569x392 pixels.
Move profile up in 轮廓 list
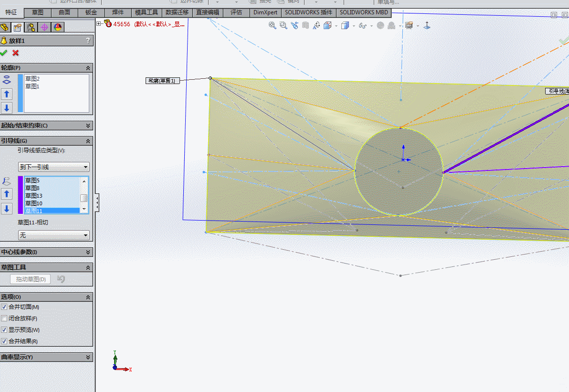(7, 95)
